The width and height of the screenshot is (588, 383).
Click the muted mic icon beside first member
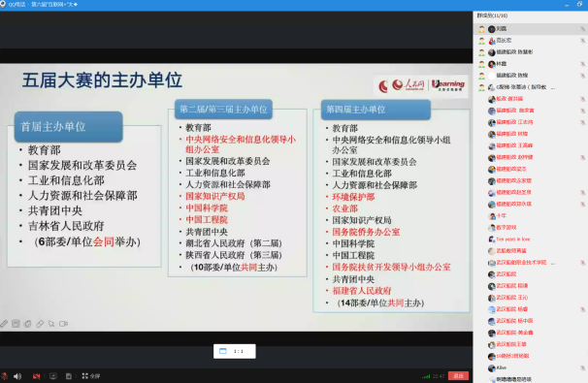582,29
